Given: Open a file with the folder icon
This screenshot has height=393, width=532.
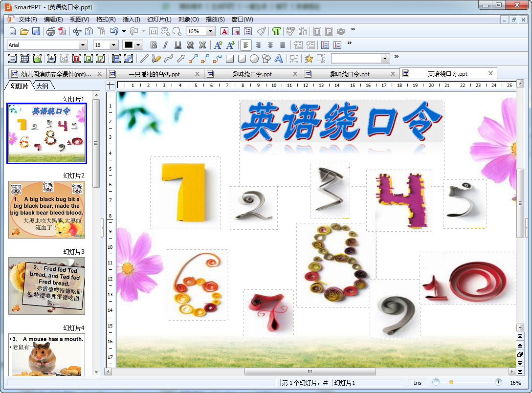Looking at the screenshot, I should [24, 32].
